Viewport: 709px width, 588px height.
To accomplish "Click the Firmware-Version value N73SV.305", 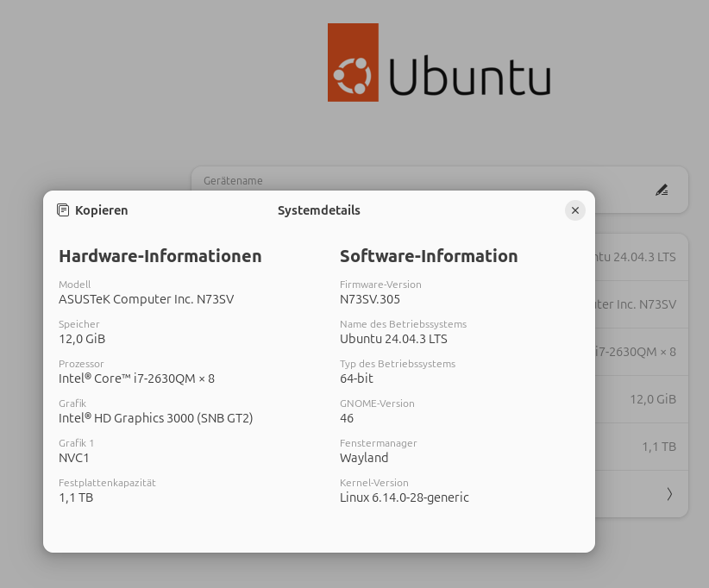I will click(x=370, y=299).
